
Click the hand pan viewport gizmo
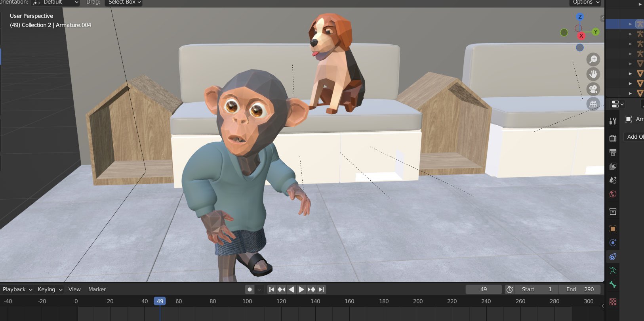(593, 74)
